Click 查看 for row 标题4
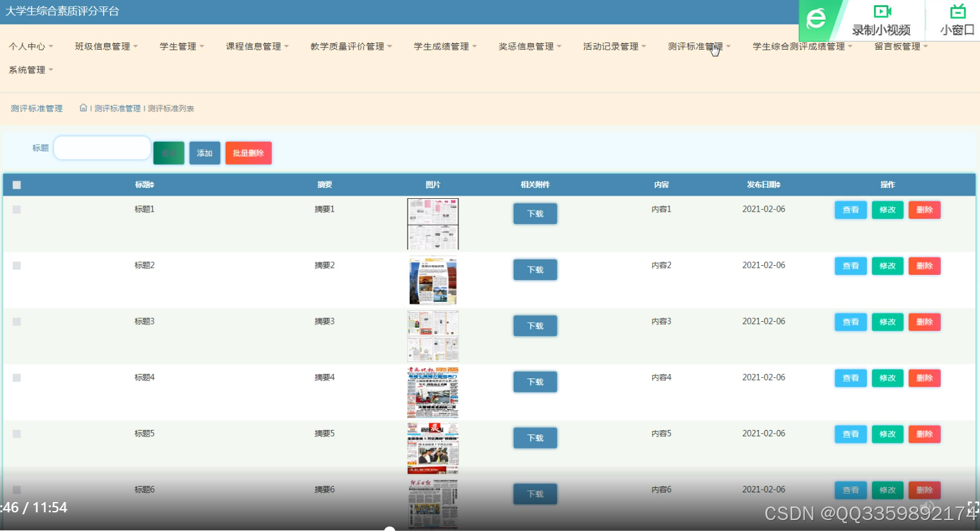This screenshot has height=531, width=980. pyautogui.click(x=851, y=378)
